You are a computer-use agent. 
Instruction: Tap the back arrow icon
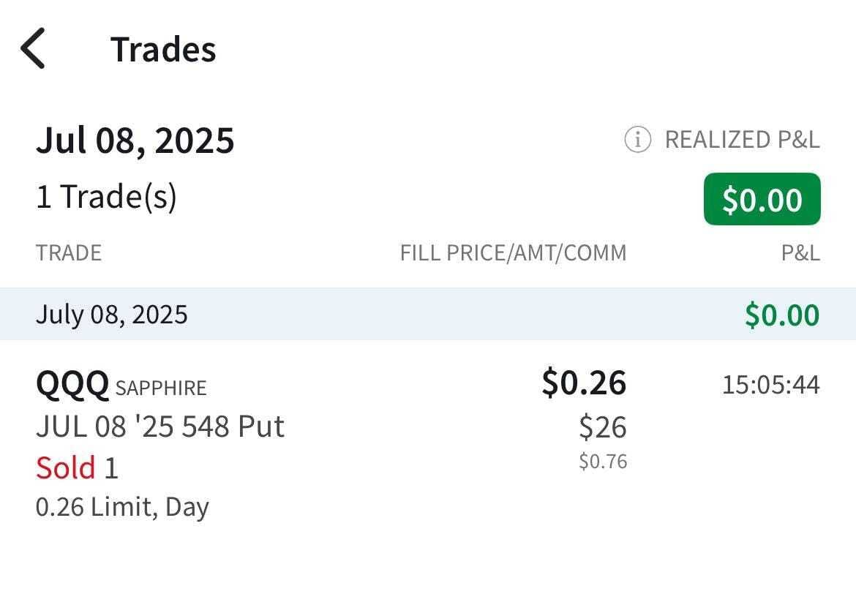coord(33,48)
